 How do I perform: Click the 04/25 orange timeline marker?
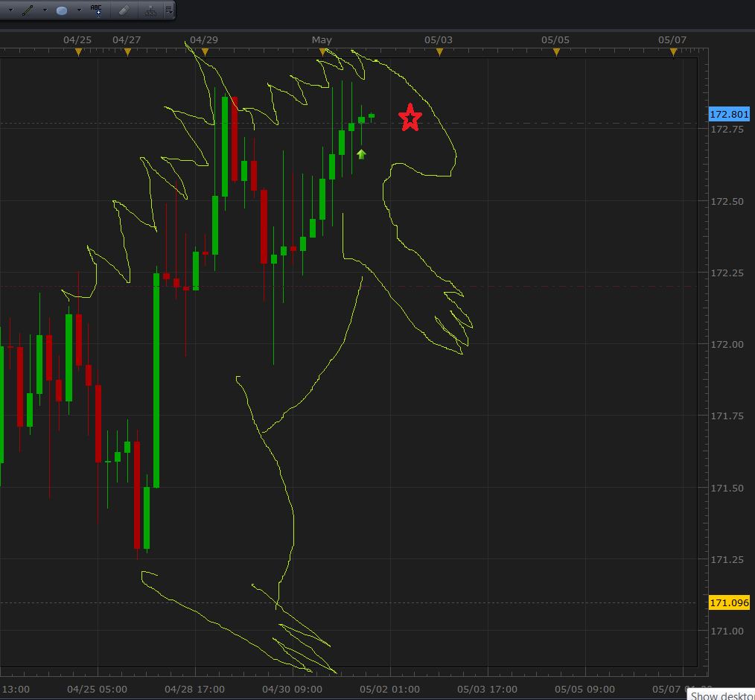(78, 52)
